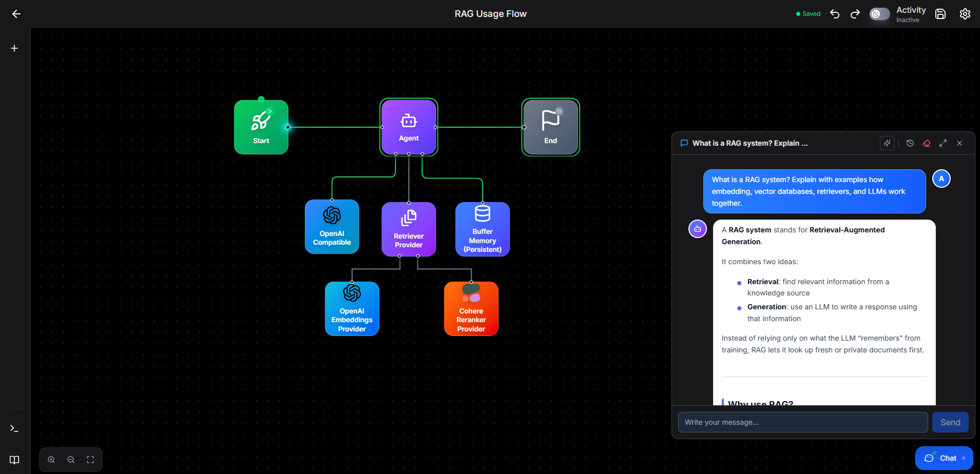
Task: Click the Start node output connector
Action: click(x=288, y=127)
